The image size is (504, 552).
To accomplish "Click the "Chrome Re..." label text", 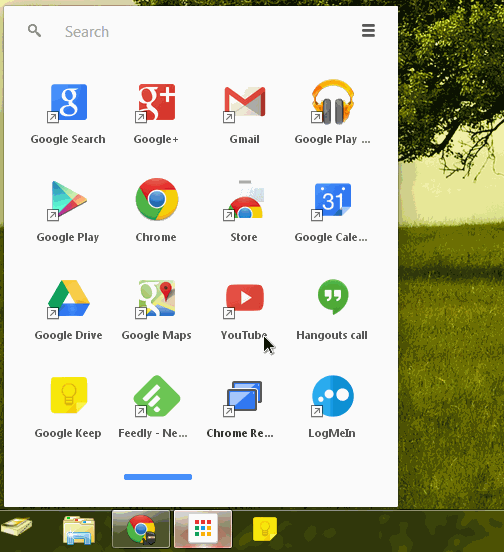I will tap(240, 433).
